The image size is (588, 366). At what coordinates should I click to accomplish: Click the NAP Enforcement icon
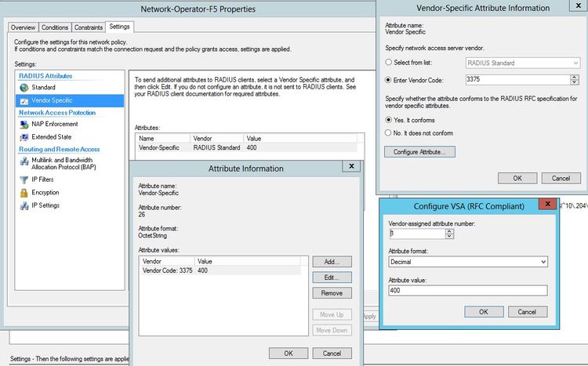point(24,124)
